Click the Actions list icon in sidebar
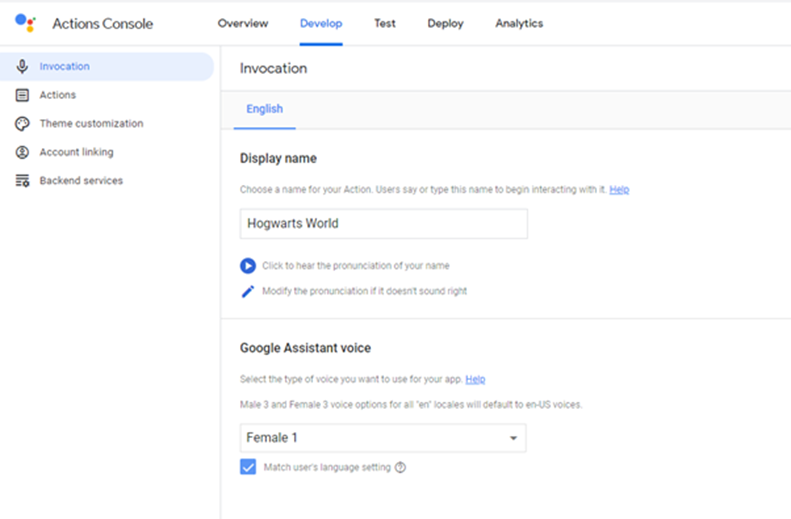 (x=22, y=95)
